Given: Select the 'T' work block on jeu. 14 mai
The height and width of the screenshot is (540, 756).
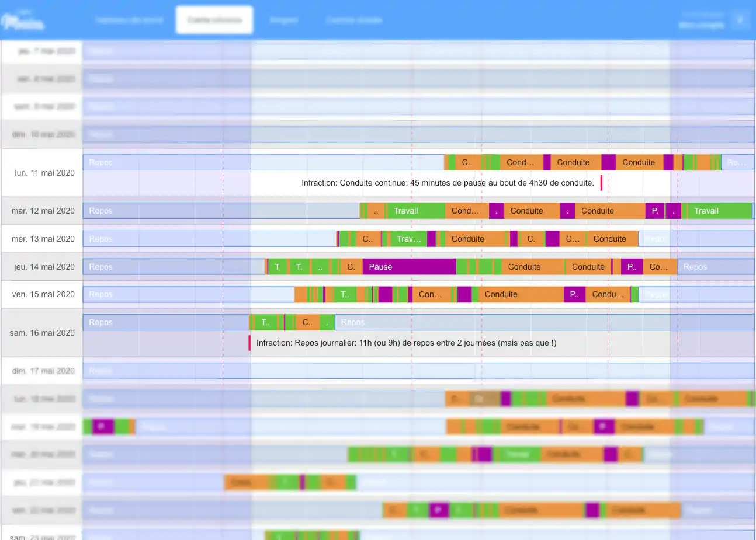Looking at the screenshot, I should pos(278,267).
